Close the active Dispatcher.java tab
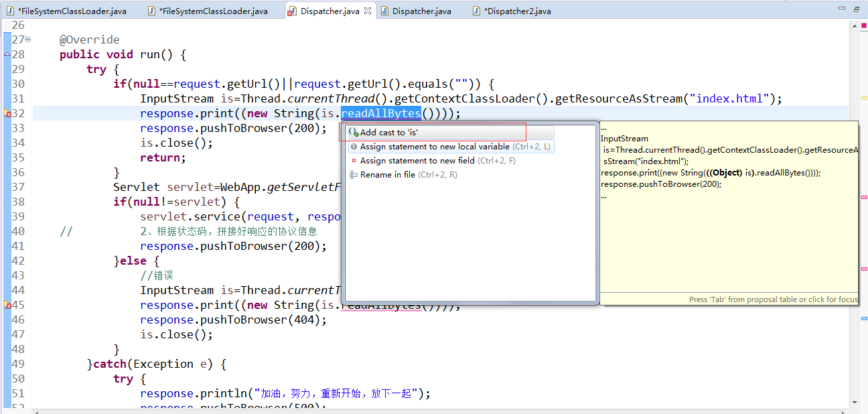This screenshot has width=868, height=414. point(368,11)
